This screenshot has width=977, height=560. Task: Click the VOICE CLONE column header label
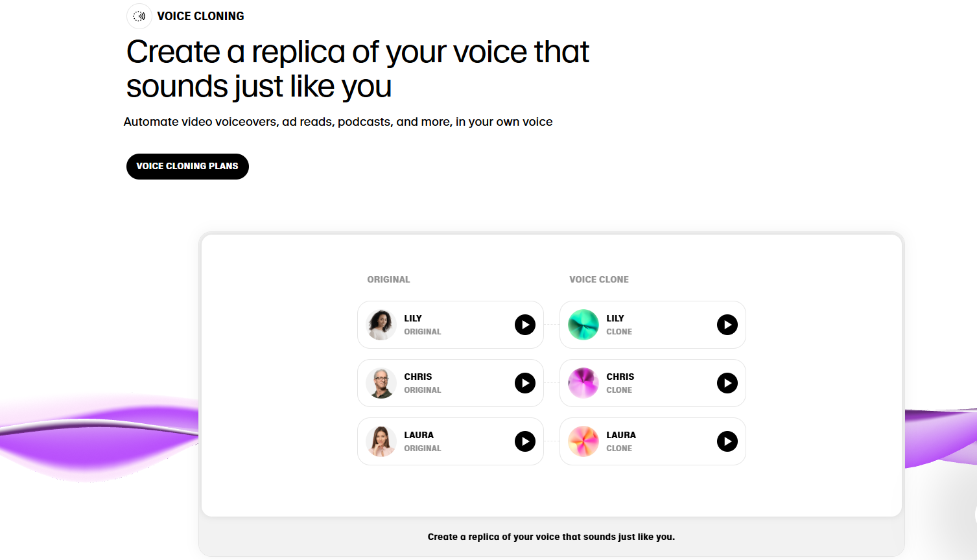(599, 279)
